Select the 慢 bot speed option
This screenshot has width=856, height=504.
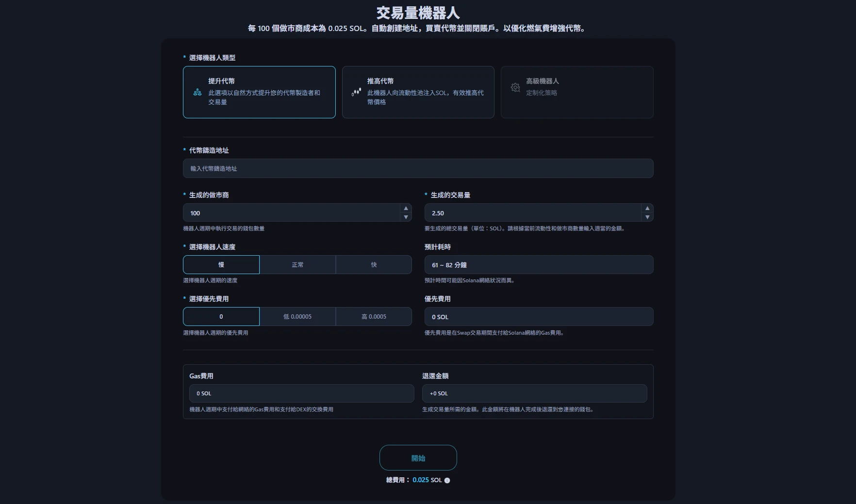click(x=221, y=264)
